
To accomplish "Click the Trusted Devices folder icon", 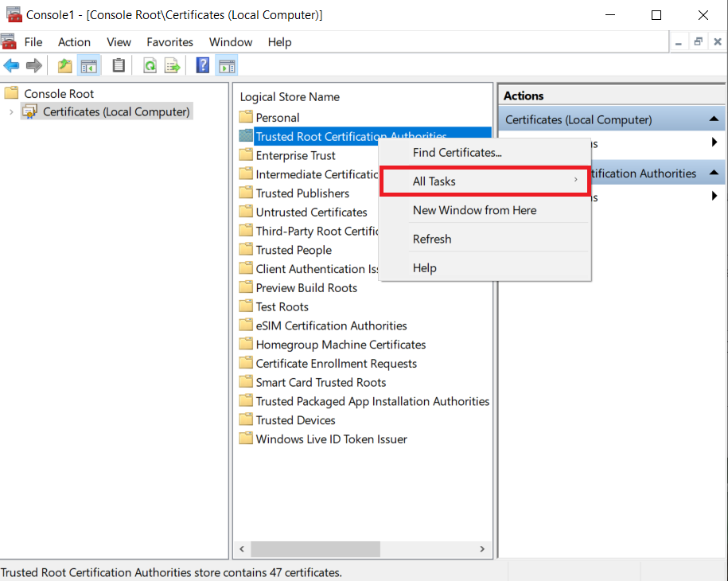I will [x=246, y=419].
